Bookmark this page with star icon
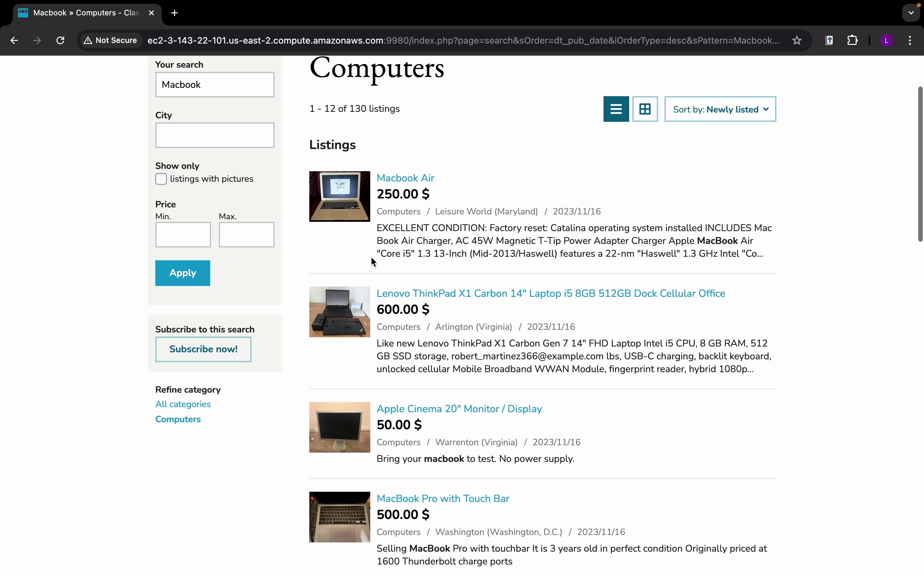 797,40
